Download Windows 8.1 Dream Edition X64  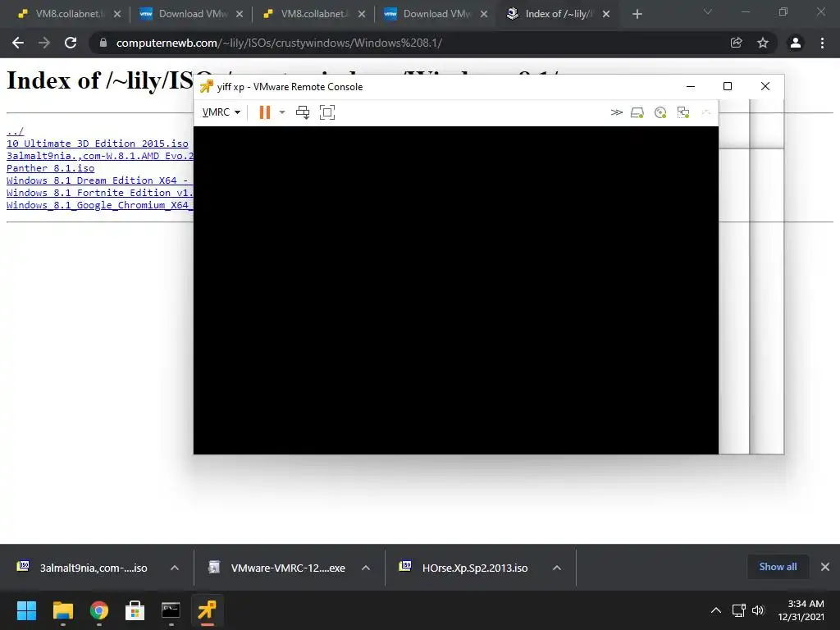tap(99, 180)
